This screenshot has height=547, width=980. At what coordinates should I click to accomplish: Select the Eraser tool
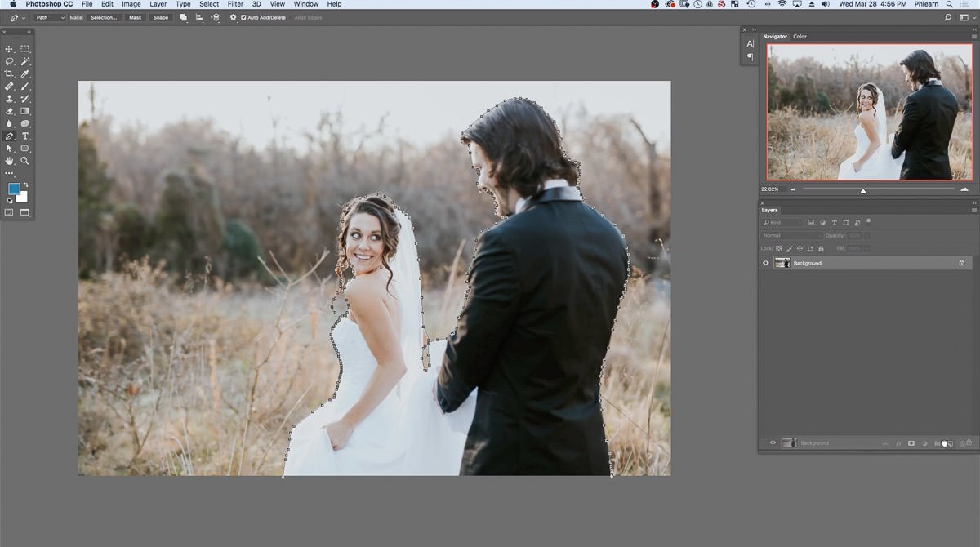10,111
